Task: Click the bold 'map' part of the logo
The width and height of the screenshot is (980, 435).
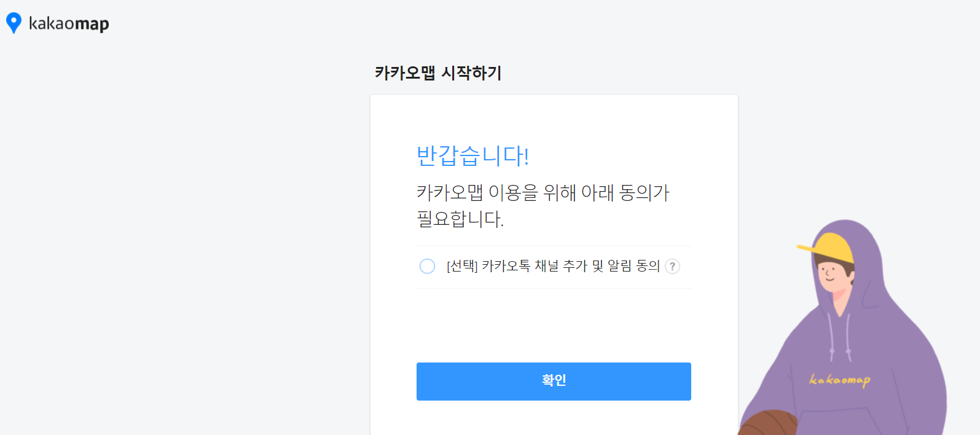Action: [x=92, y=25]
